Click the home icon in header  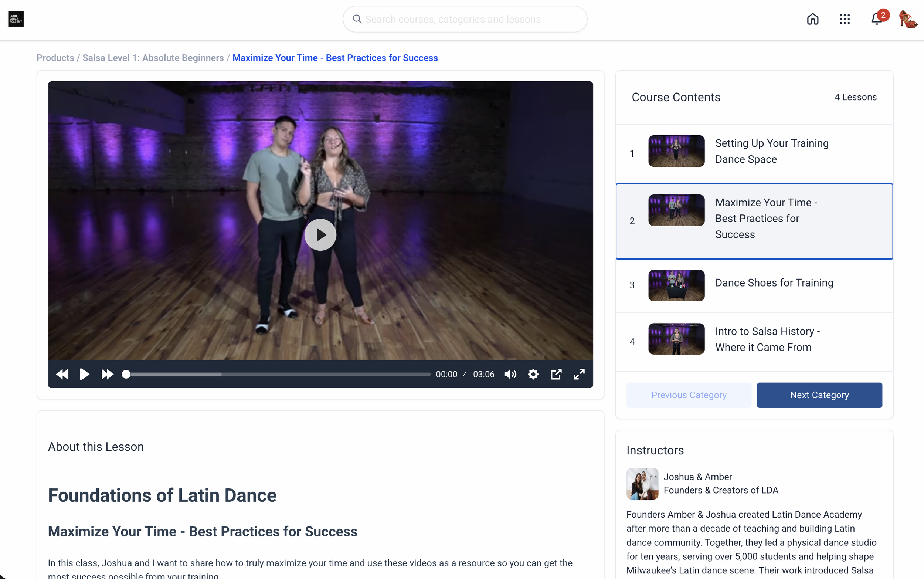click(812, 19)
